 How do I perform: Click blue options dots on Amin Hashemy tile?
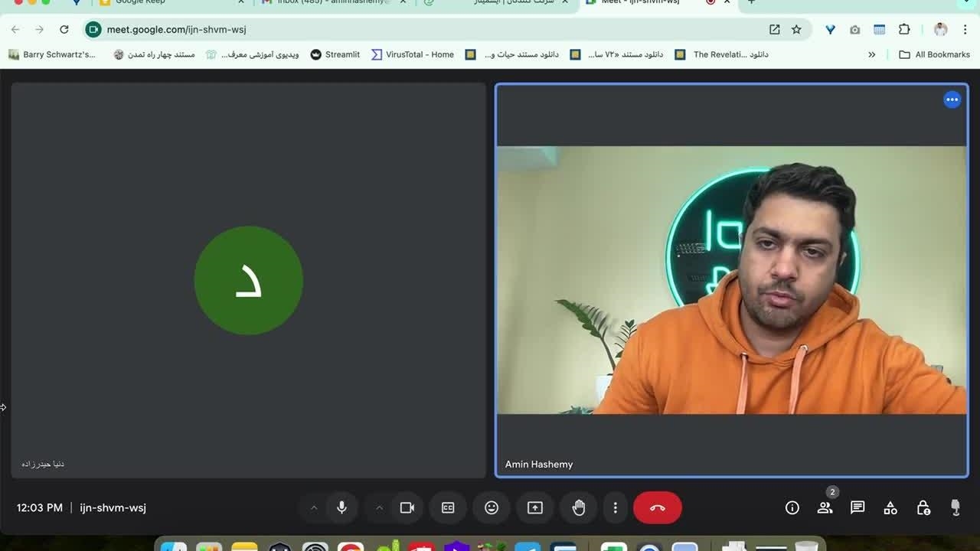(x=952, y=99)
